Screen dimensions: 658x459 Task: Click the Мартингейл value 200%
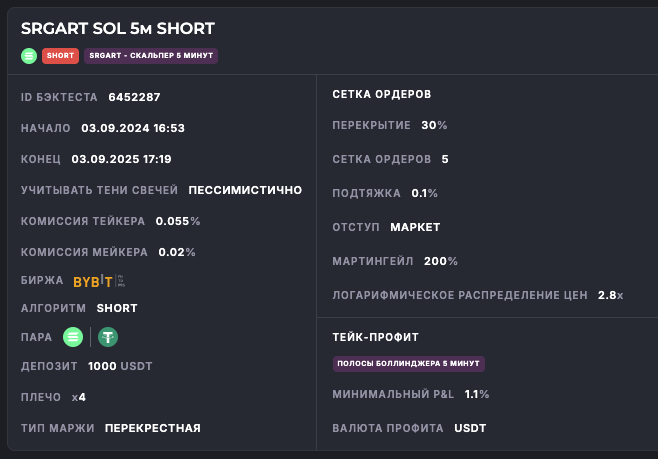click(441, 261)
